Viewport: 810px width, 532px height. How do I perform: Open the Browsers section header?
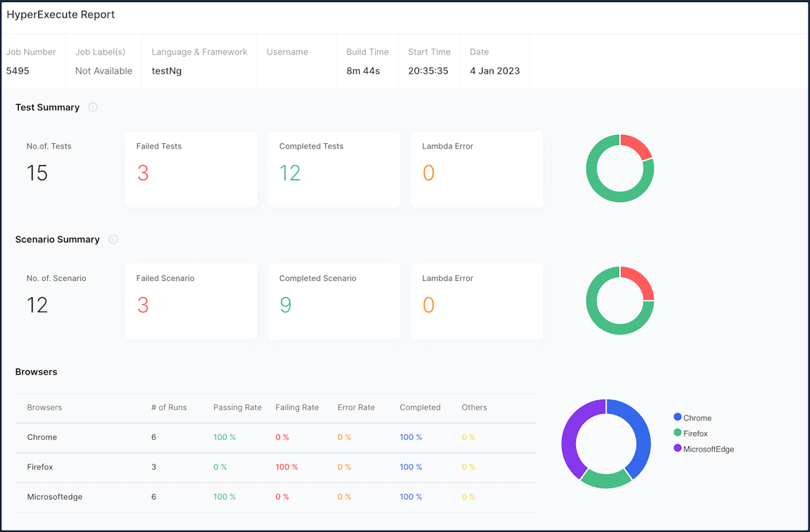(x=36, y=371)
